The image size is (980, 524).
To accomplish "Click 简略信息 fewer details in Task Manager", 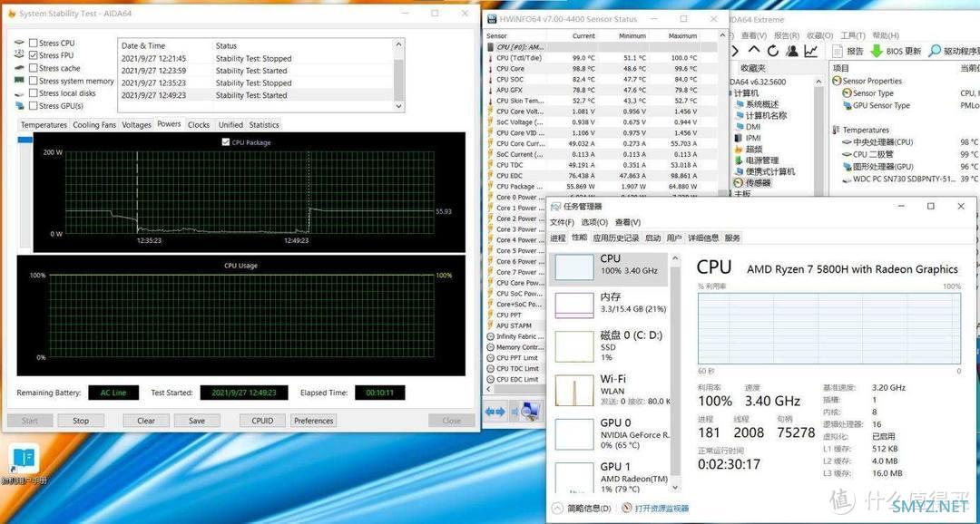I will coord(583,509).
